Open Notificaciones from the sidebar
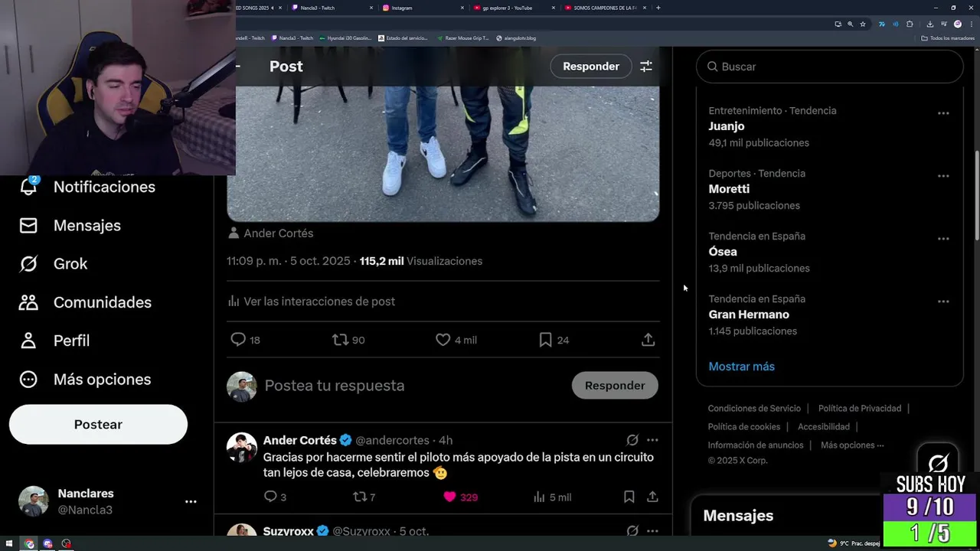 coord(87,187)
